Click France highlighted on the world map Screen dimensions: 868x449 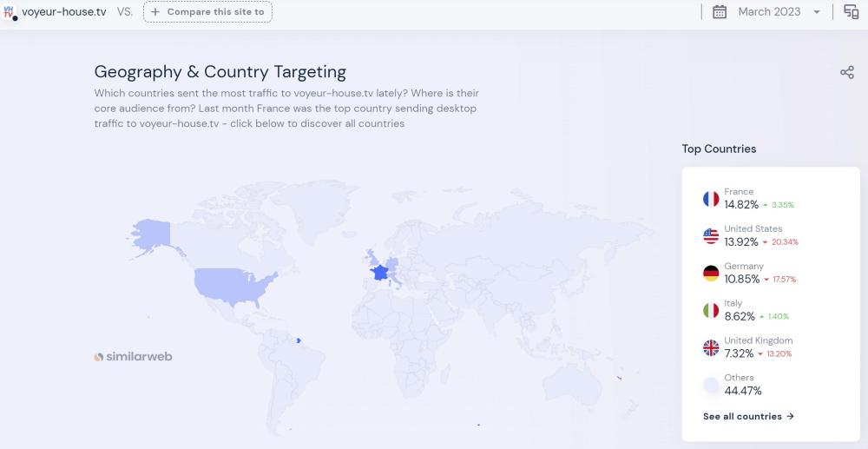[379, 272]
